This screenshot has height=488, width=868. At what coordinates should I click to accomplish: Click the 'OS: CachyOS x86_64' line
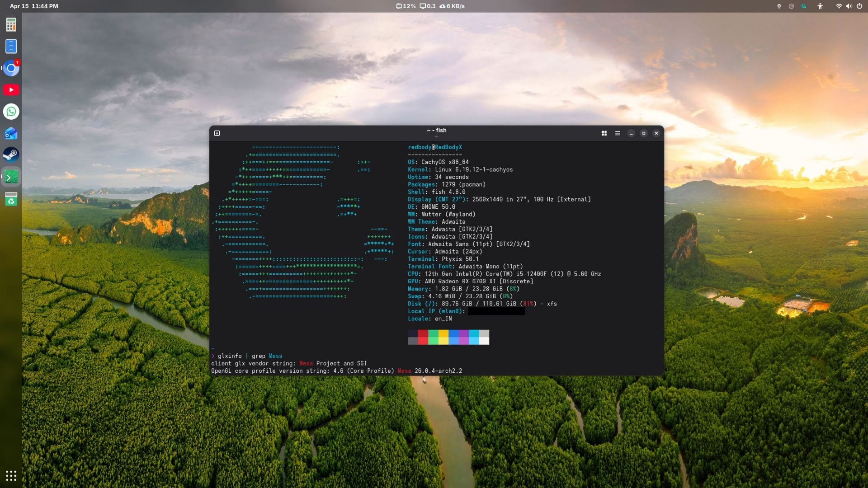[x=438, y=162]
